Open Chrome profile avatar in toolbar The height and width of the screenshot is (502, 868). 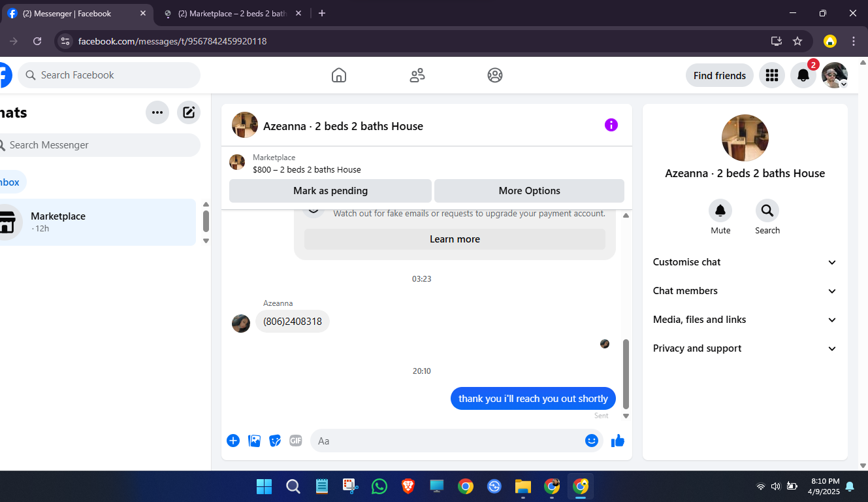point(829,41)
